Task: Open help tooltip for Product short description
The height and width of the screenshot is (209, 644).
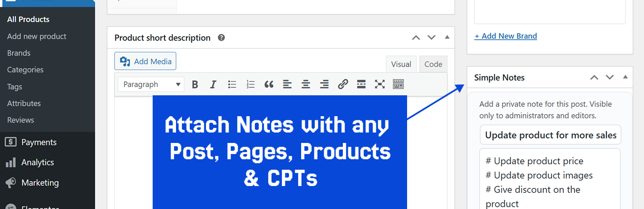Action: pyautogui.click(x=221, y=38)
